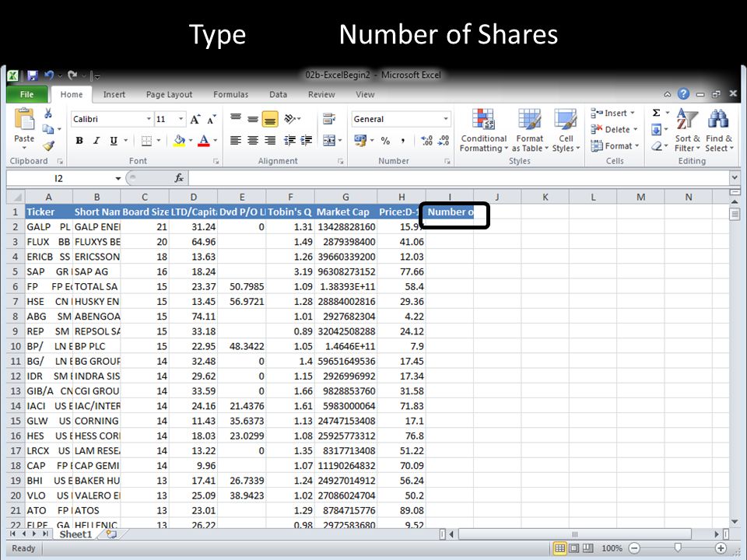Decrease the cell indent
This screenshot has width=747, height=560.
point(289,141)
